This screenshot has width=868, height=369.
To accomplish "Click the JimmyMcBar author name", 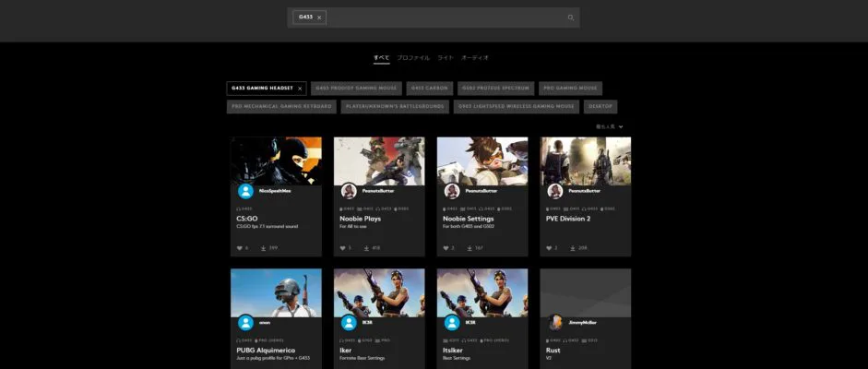I will (582, 323).
